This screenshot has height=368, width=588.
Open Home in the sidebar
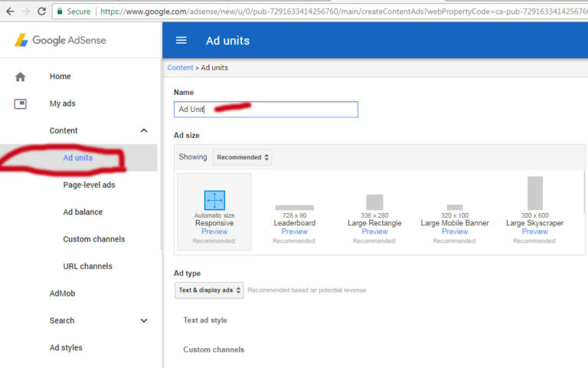pos(60,77)
